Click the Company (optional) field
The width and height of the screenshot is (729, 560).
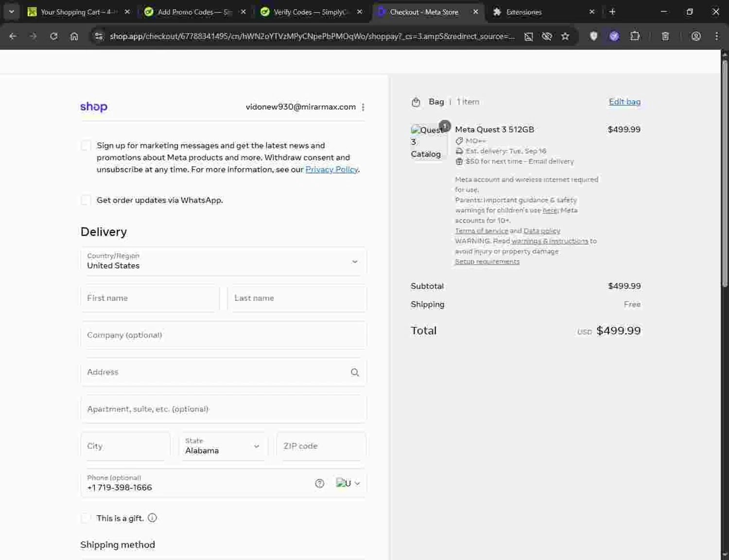pyautogui.click(x=224, y=335)
